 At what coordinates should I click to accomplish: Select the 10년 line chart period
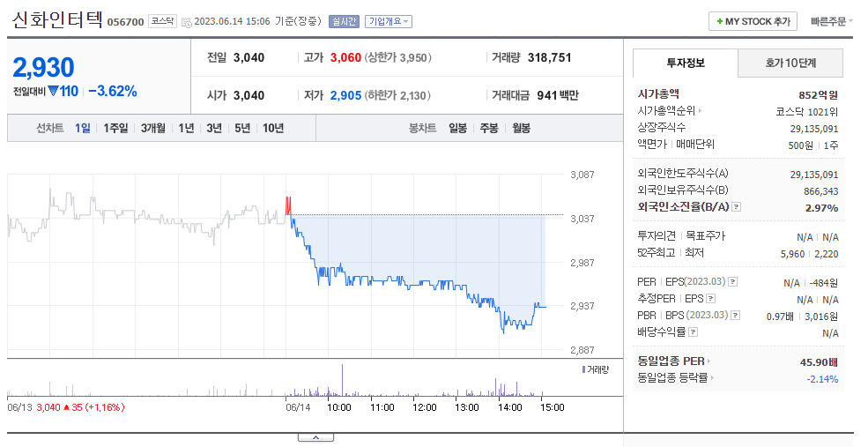coord(273,128)
